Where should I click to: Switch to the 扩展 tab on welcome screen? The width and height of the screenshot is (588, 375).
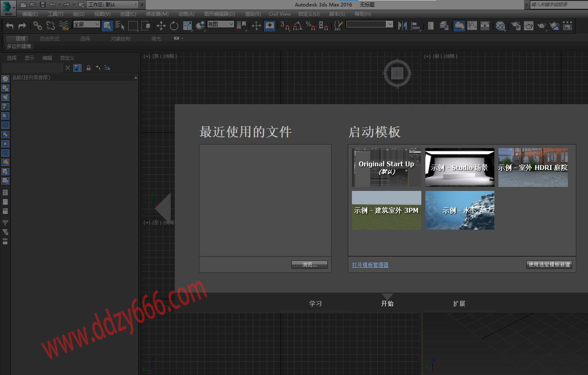[x=459, y=304]
